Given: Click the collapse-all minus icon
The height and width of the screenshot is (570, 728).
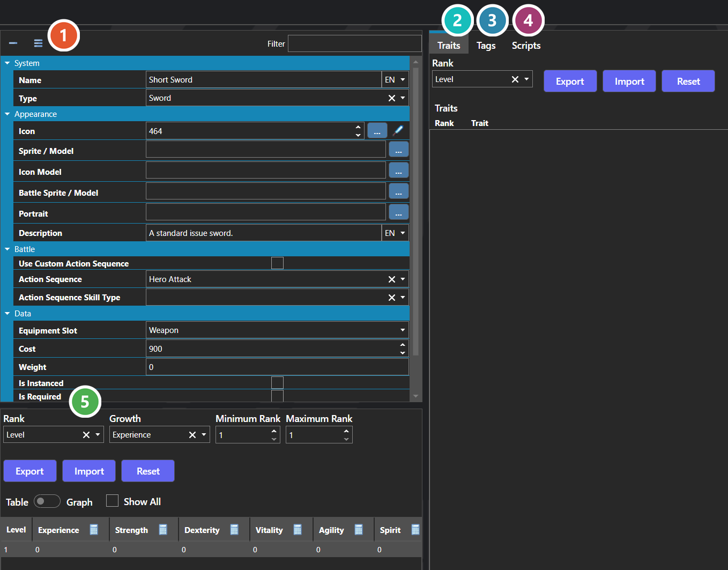Looking at the screenshot, I should click(x=13, y=43).
